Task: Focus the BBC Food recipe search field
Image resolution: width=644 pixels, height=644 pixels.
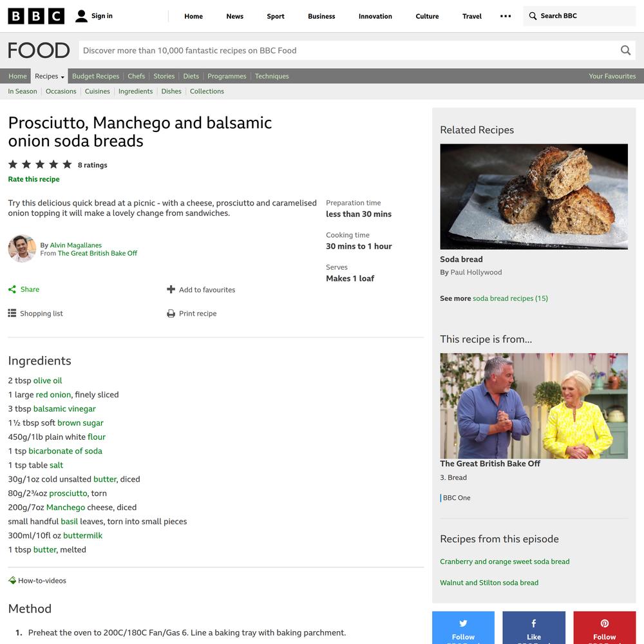Action: tap(350, 50)
